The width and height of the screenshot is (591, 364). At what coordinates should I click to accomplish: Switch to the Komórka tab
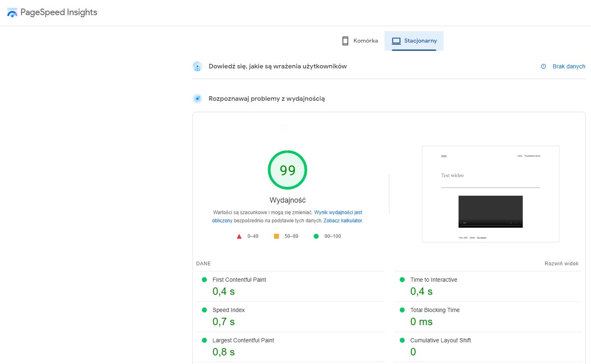pyautogui.click(x=360, y=41)
